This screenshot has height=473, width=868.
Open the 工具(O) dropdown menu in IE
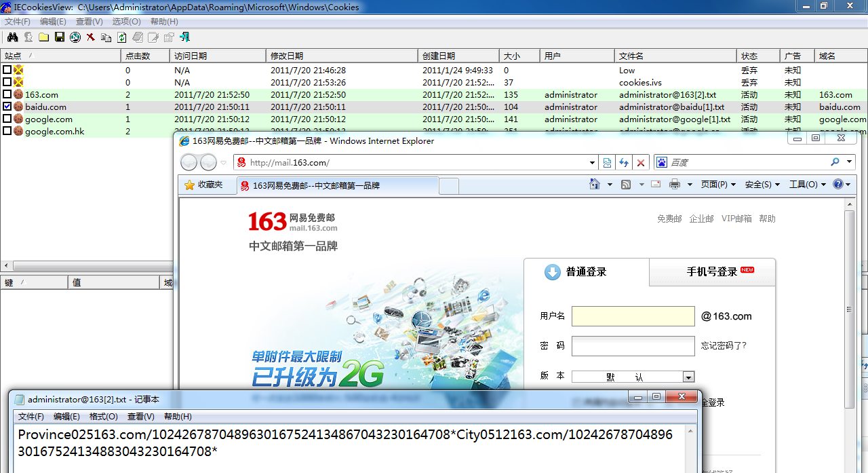pos(808,185)
